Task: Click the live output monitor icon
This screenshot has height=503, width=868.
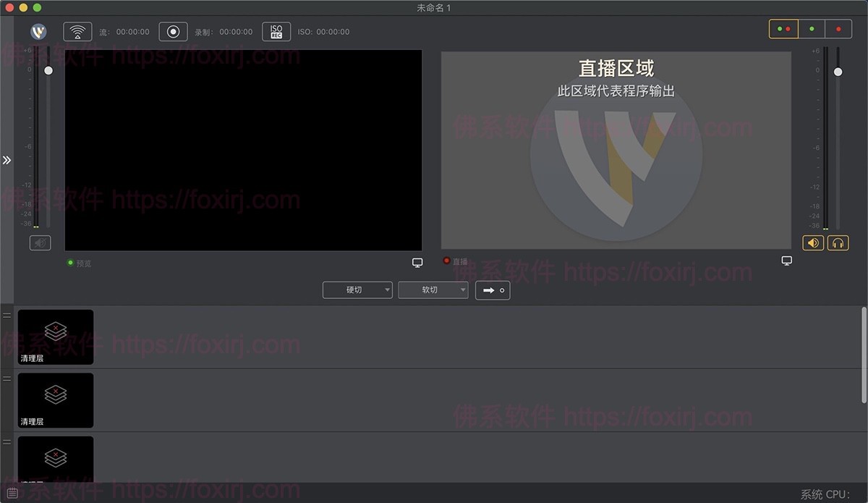Action: (787, 261)
